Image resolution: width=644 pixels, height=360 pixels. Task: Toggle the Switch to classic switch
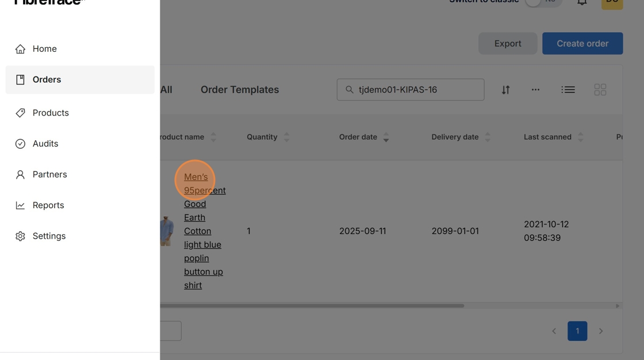[x=542, y=2]
